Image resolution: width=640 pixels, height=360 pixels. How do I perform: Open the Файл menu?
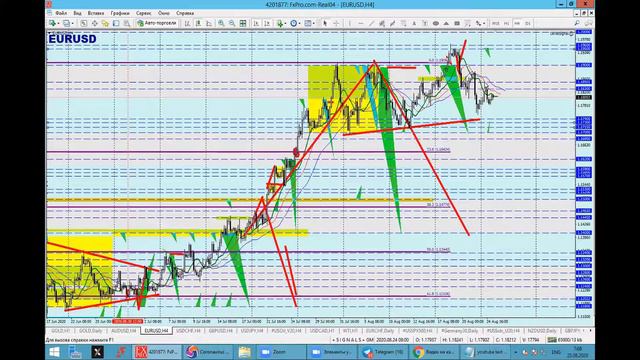click(61, 13)
